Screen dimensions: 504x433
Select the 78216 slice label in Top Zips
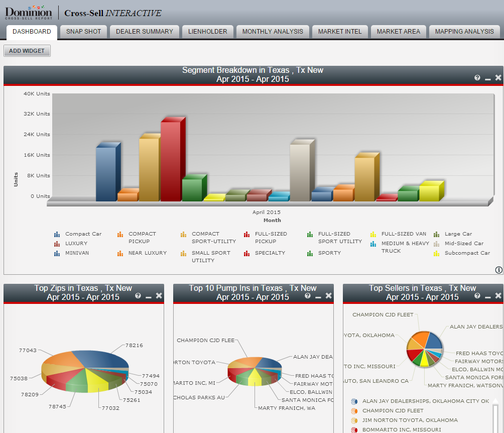134,345
